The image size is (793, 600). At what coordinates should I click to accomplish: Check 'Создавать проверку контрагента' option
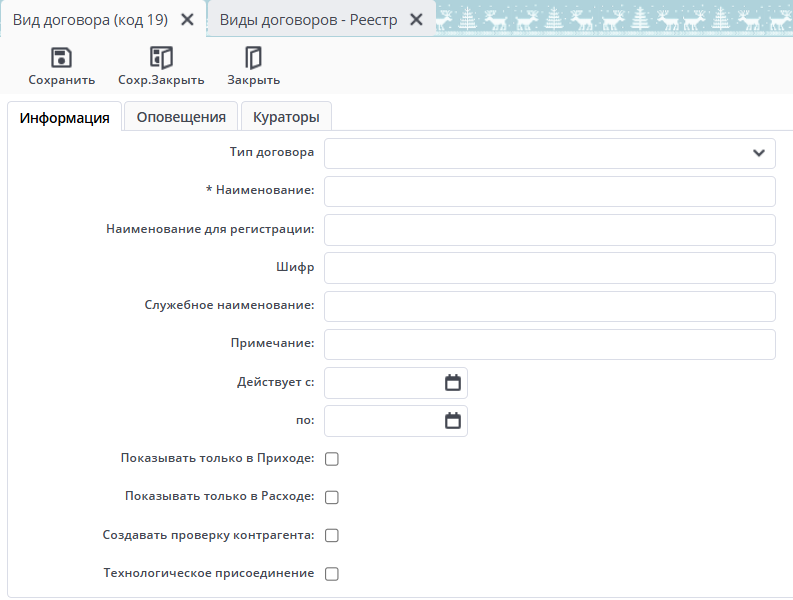[332, 535]
